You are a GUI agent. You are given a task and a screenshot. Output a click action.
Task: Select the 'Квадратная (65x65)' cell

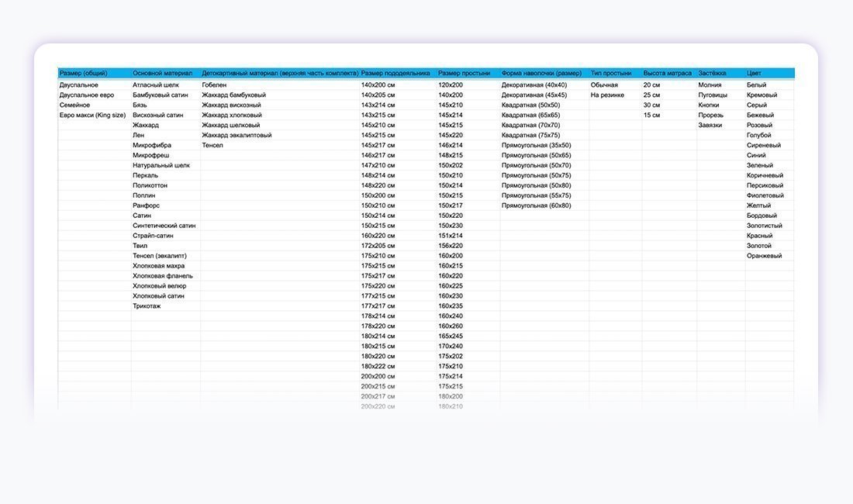(x=530, y=116)
